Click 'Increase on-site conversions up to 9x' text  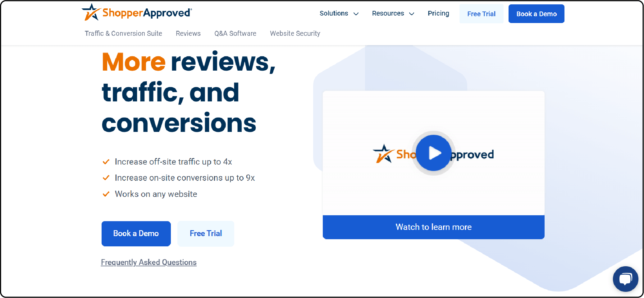coord(185,178)
